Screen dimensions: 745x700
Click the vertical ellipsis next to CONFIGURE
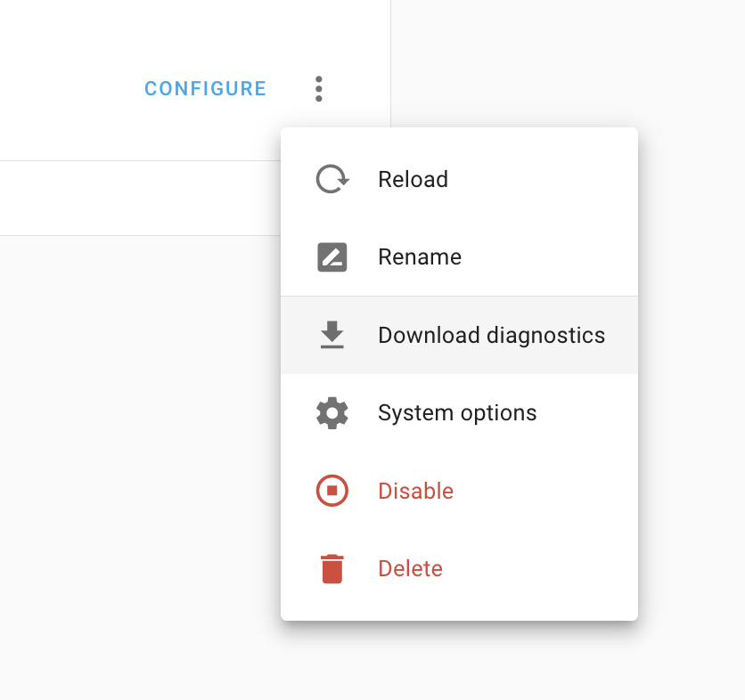pos(319,88)
